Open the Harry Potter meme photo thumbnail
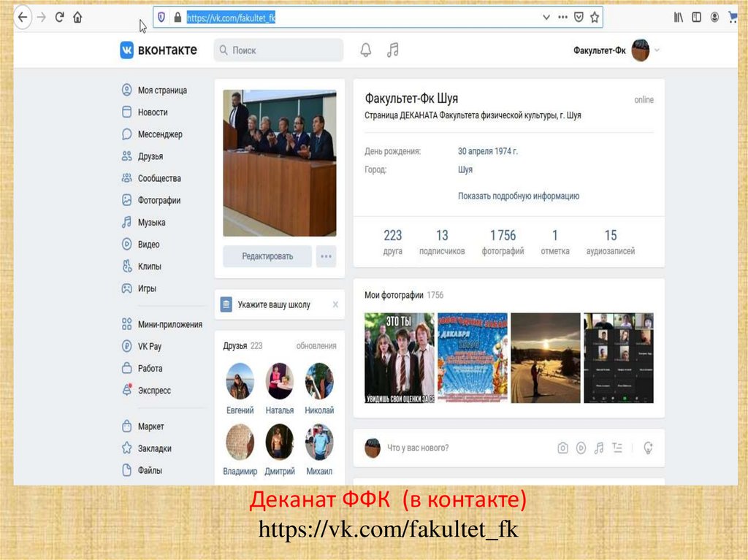The image size is (748, 560). (400, 358)
